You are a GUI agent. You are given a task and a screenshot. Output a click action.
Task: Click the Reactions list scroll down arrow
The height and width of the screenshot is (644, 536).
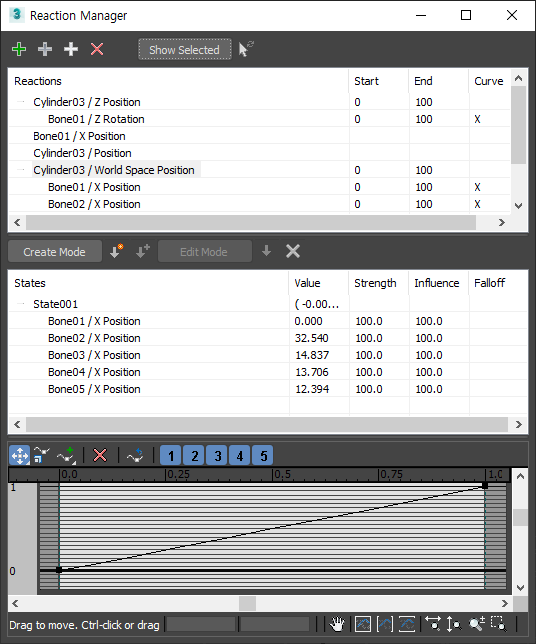coord(519,205)
